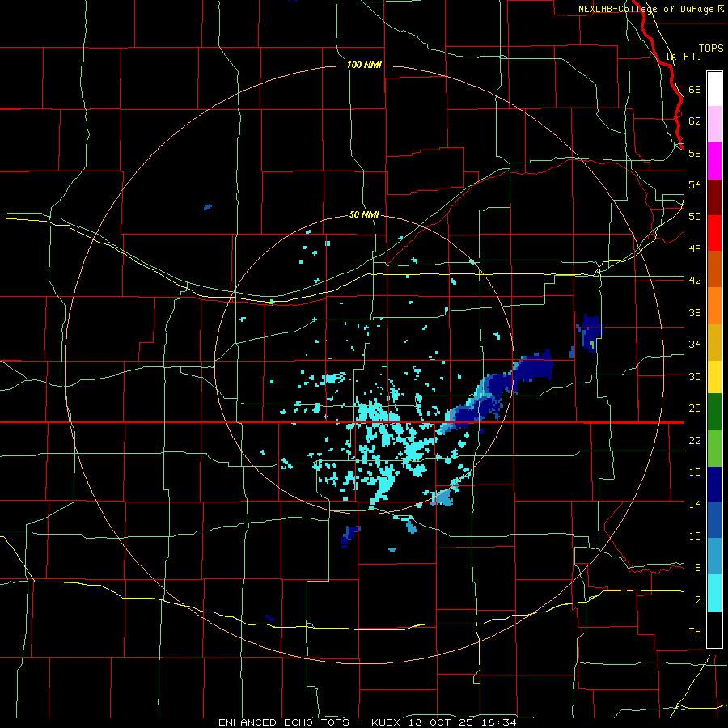Click the black TH threshold legend band
The height and width of the screenshot is (728, 728).
pyautogui.click(x=714, y=629)
